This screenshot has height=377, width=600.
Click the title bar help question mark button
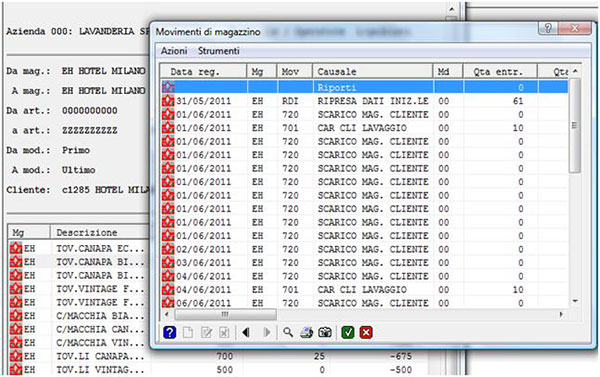tap(548, 28)
